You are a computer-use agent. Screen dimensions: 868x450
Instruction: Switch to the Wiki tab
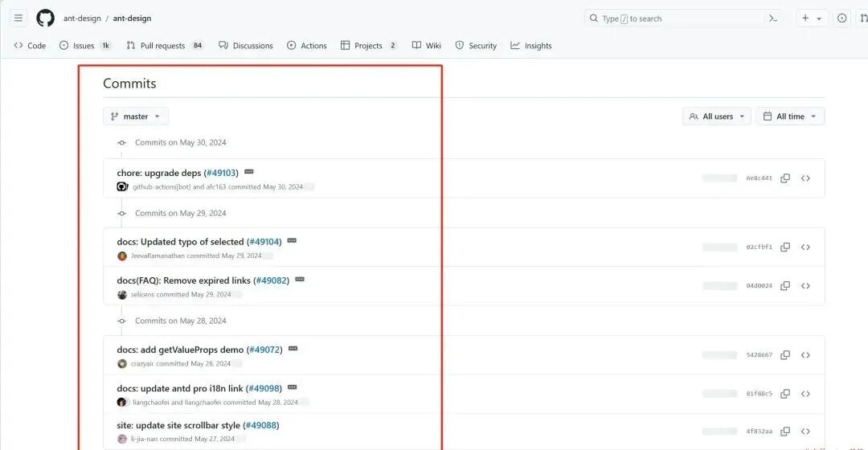(x=426, y=45)
